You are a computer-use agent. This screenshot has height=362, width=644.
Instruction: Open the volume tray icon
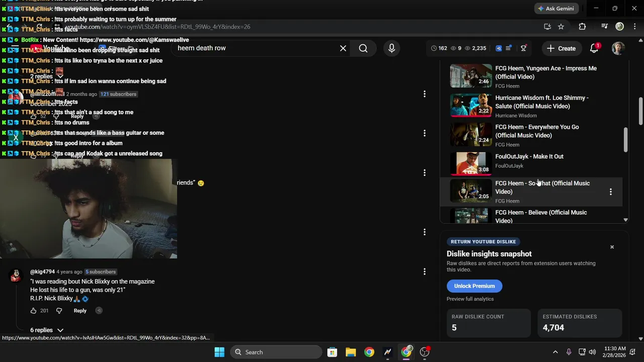pyautogui.click(x=592, y=352)
